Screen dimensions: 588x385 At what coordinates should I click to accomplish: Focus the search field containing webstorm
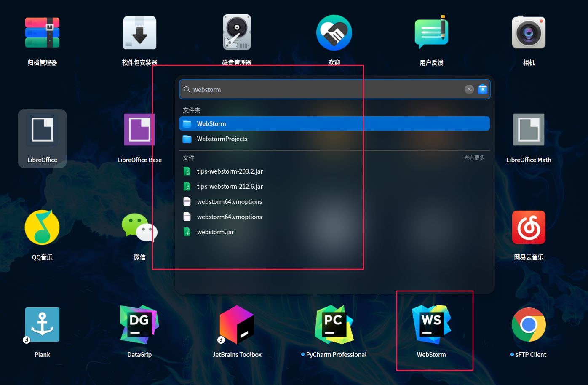[x=335, y=89]
